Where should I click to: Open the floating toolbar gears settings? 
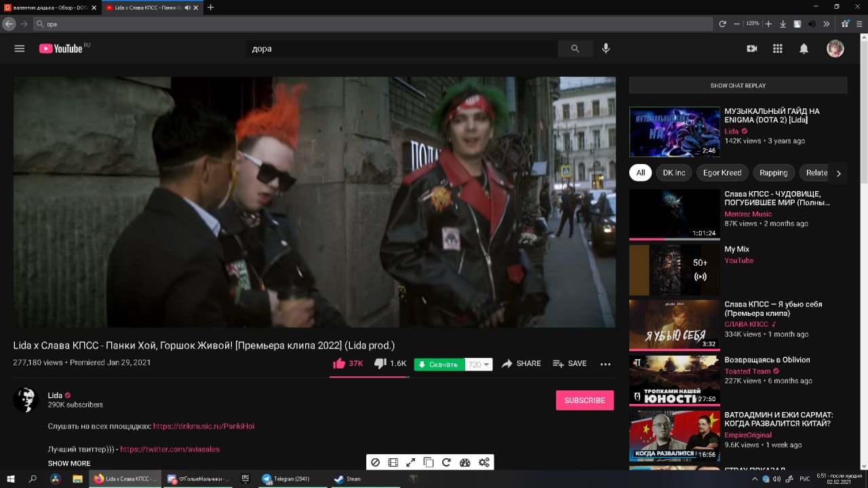click(484, 463)
